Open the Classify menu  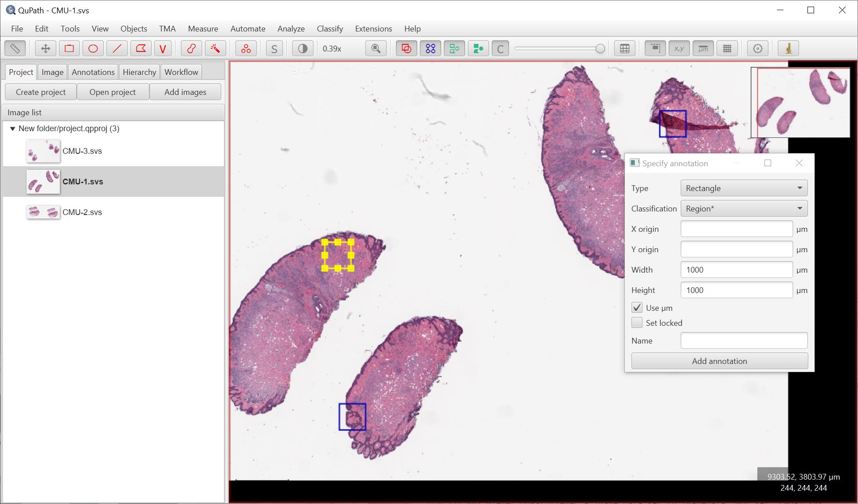point(330,28)
